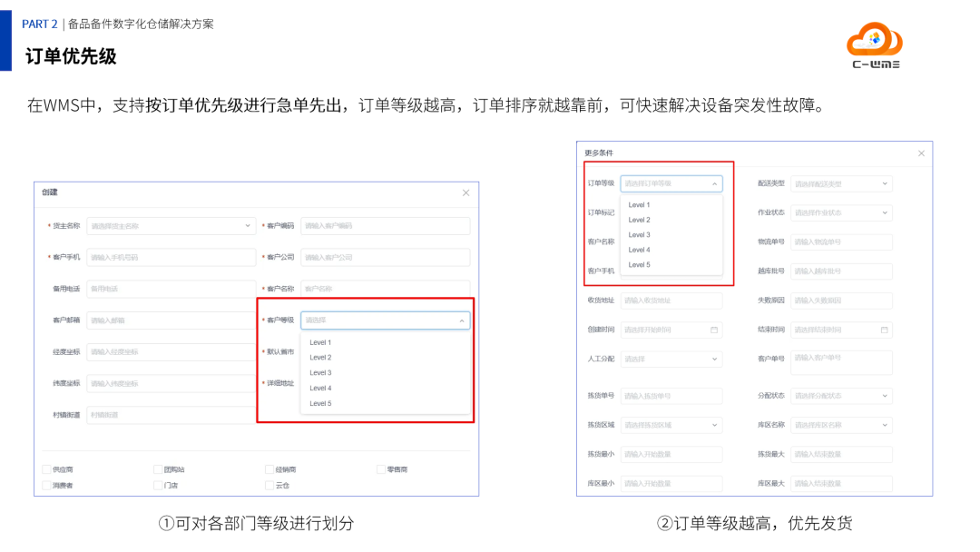Open the 配送类型 dropdown
The width and height of the screenshot is (980, 552).
pos(841,183)
